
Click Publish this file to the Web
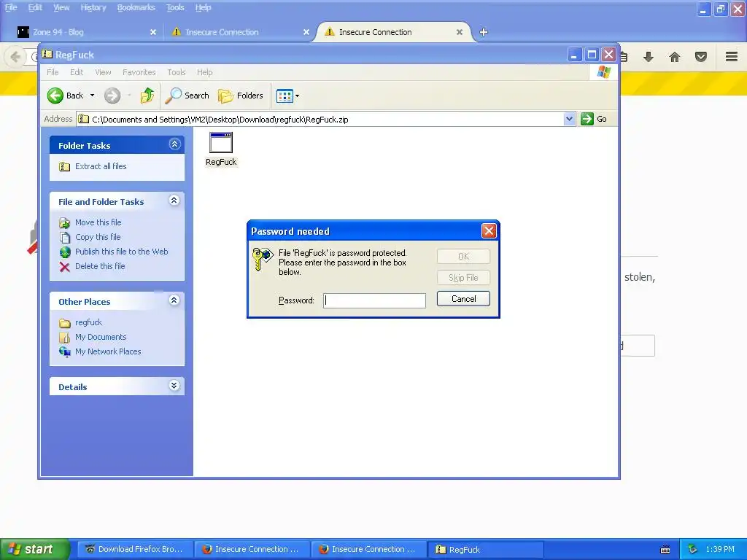click(x=122, y=252)
